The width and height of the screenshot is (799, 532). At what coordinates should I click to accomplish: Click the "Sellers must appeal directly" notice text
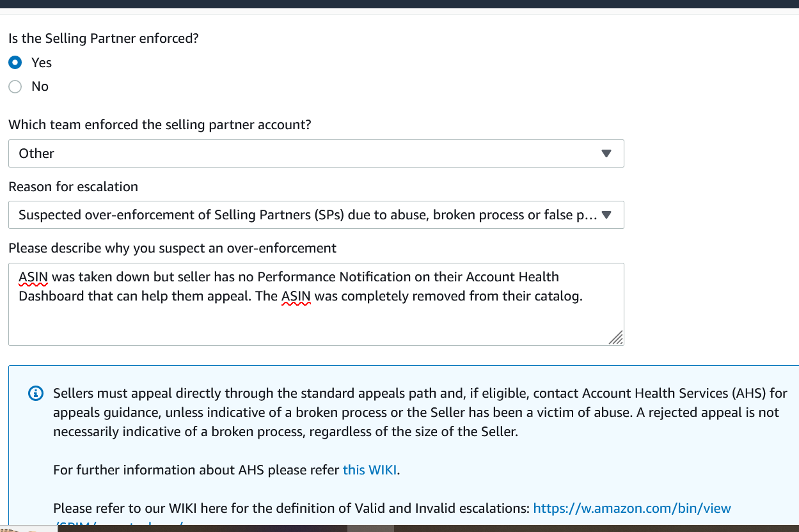point(416,412)
